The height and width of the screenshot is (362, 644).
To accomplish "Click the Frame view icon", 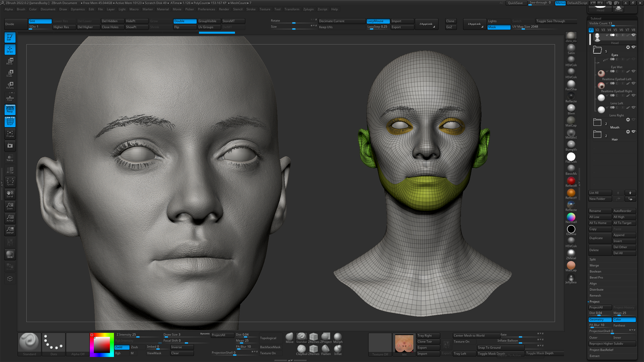I will pyautogui.click(x=10, y=134).
